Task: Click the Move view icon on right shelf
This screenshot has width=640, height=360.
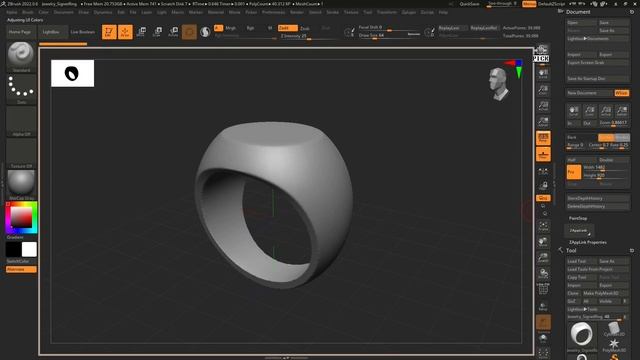Action: pos(543,242)
